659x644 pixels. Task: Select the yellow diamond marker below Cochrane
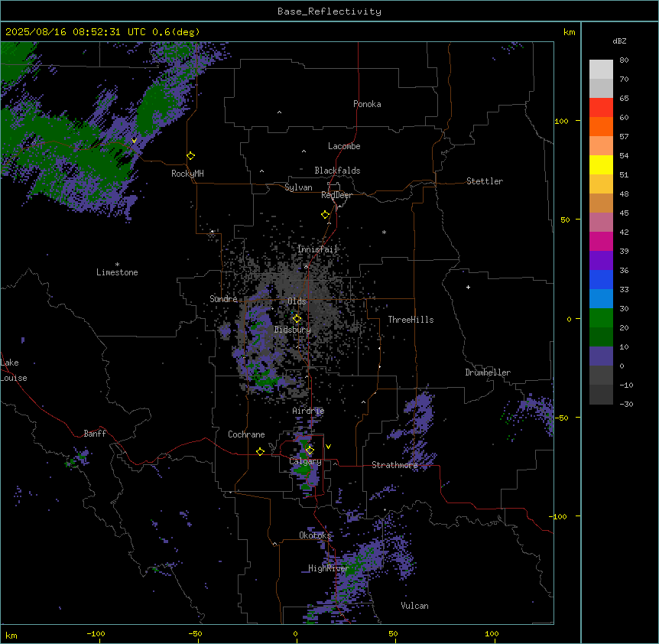(260, 451)
